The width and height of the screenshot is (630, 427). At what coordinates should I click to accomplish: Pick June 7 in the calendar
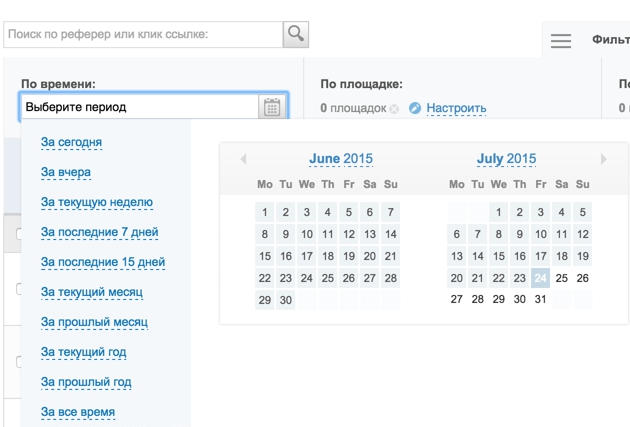[x=391, y=212]
